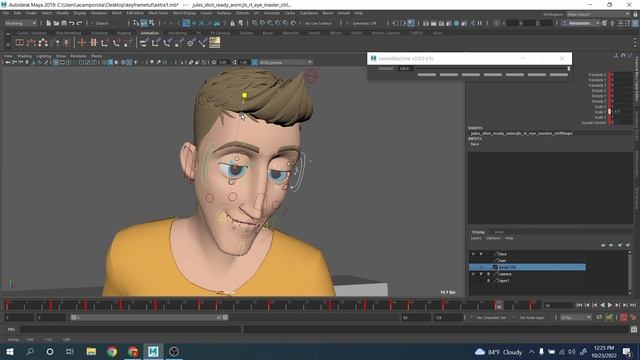Click the Set Key shelf icon
This screenshot has width=640, height=360.
pos(82,42)
